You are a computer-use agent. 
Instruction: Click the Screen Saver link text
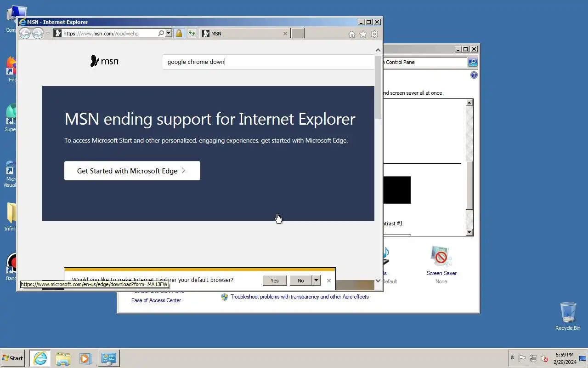pyautogui.click(x=441, y=273)
